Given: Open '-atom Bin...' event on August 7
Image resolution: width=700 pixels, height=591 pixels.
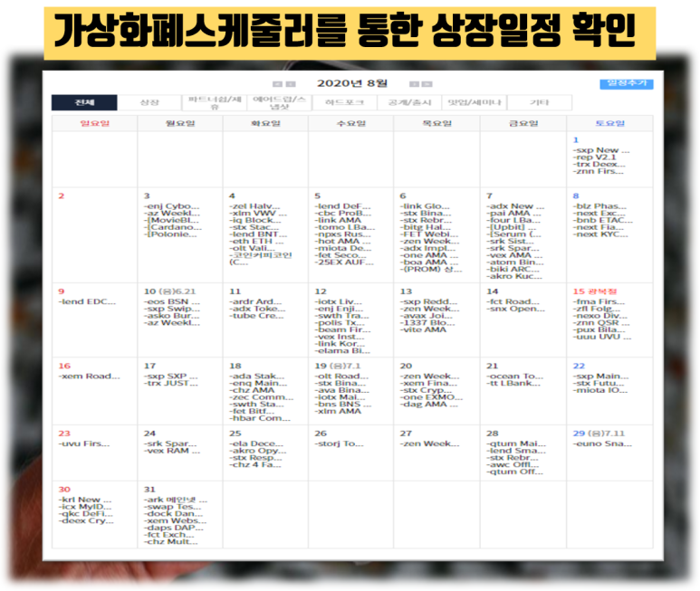Looking at the screenshot, I should pos(514,262).
